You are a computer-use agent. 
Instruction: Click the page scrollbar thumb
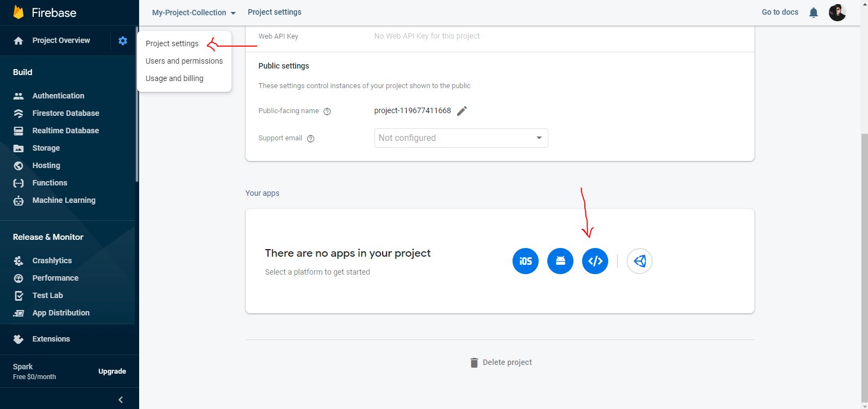click(864, 268)
